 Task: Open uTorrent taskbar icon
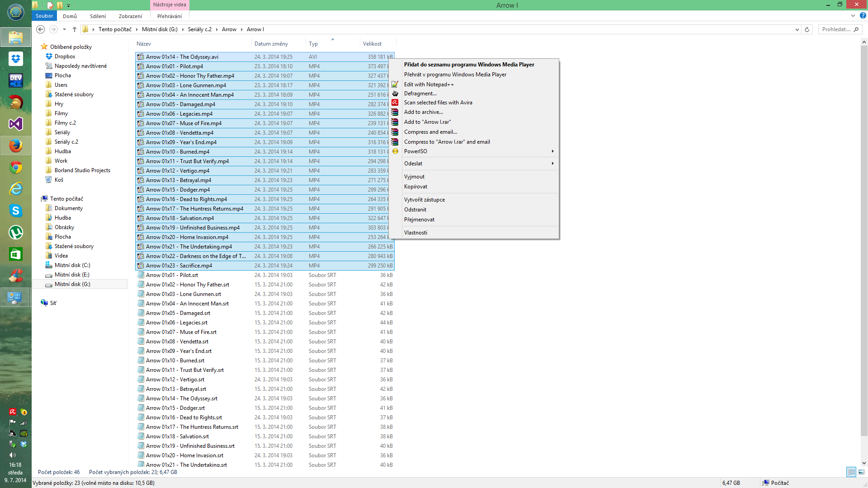pyautogui.click(x=16, y=232)
